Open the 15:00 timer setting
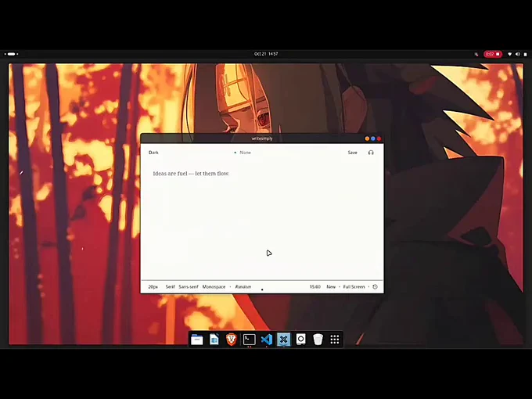 pos(315,287)
